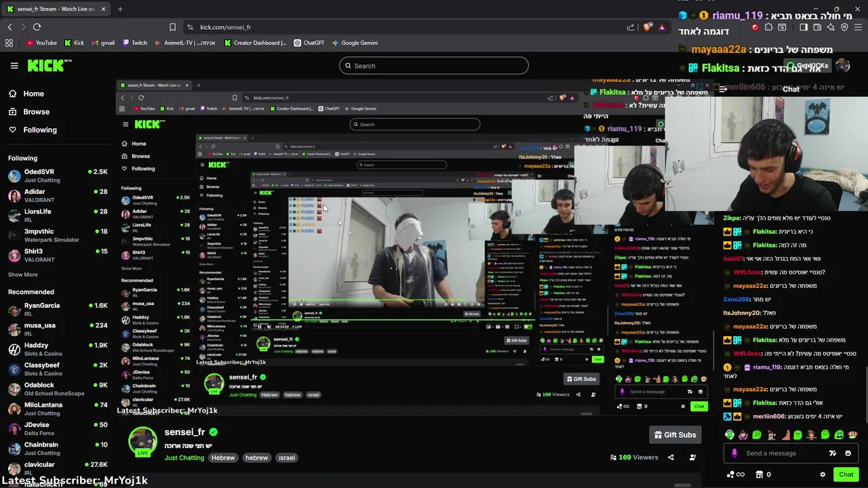Toggle the browser sidebar panel icon

[x=804, y=27]
